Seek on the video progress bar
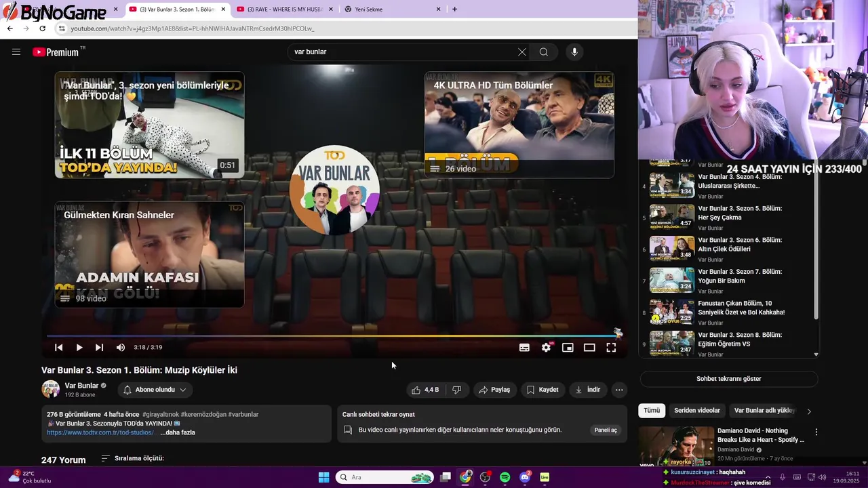 (x=334, y=335)
